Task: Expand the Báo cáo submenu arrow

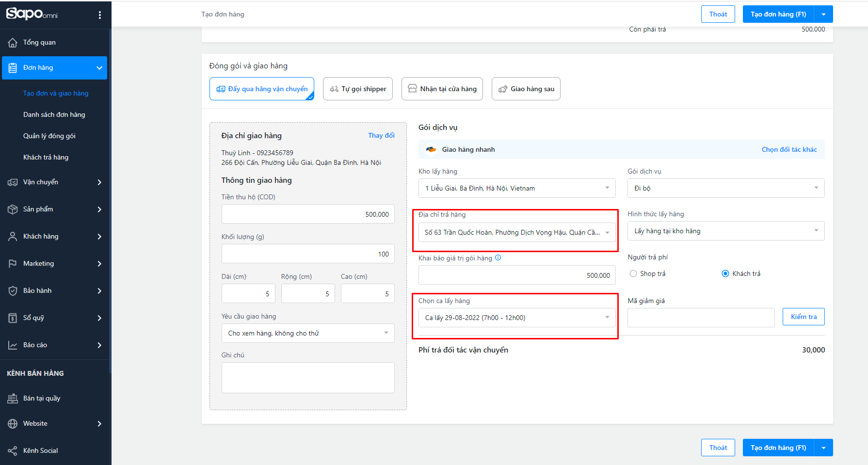Action: coord(99,345)
